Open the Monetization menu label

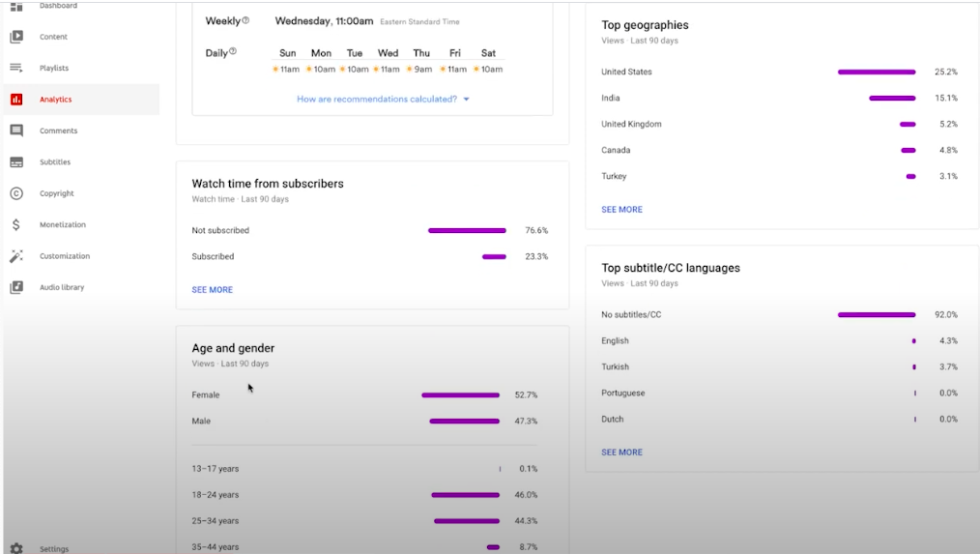coord(63,225)
